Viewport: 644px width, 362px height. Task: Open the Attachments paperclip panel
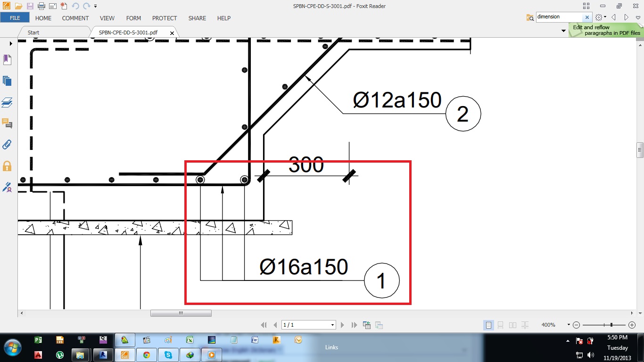7,144
